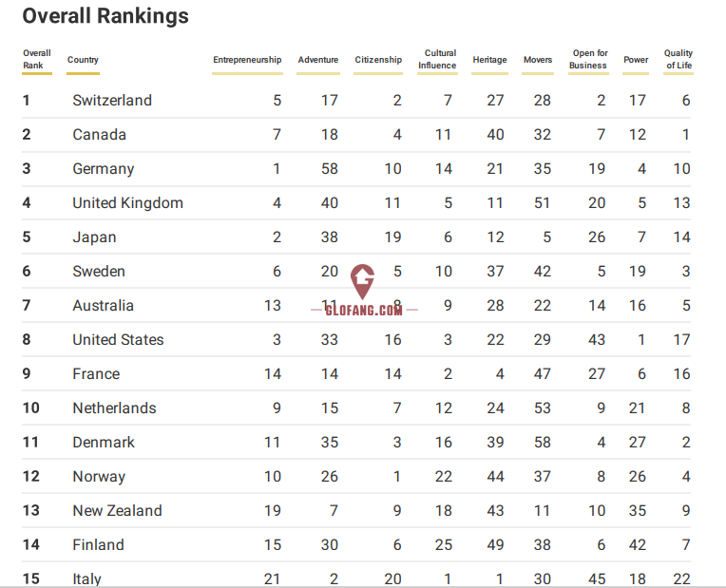
Task: Sort table by Entrepreneurship column
Action: (247, 60)
